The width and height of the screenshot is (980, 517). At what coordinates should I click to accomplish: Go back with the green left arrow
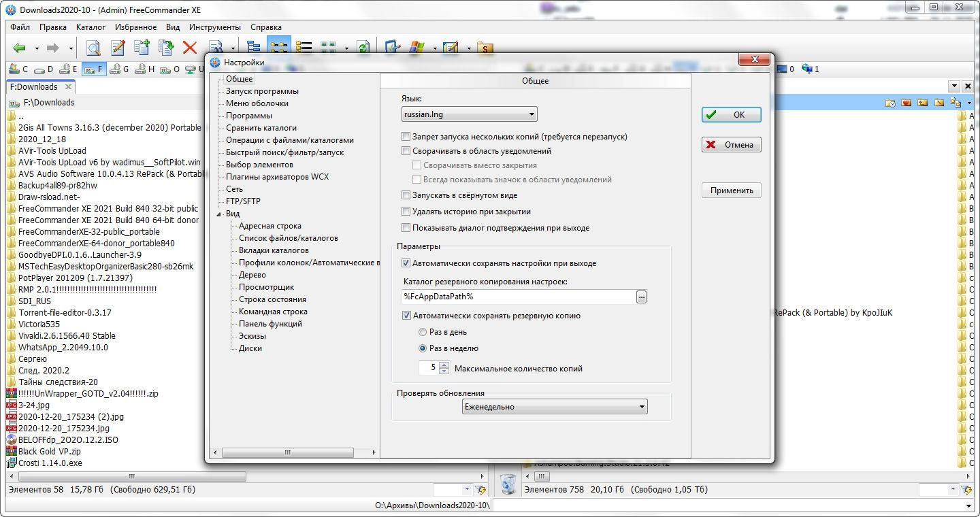(20, 48)
